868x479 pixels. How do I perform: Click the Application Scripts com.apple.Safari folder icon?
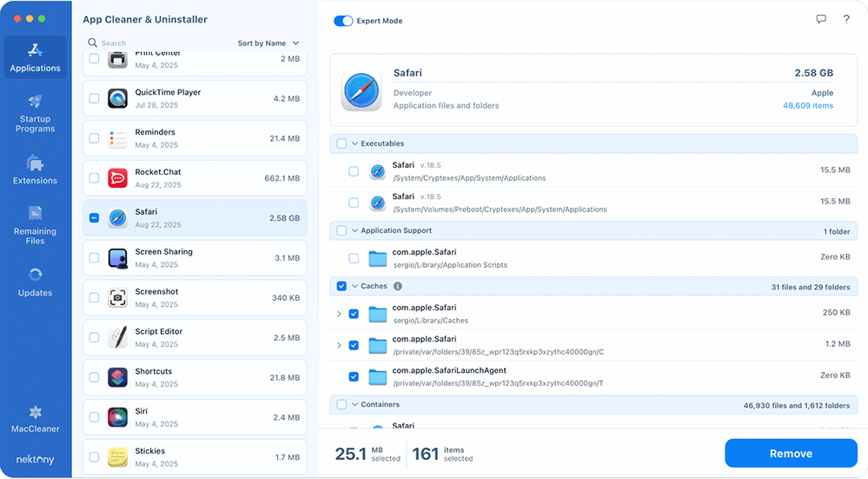pos(378,258)
